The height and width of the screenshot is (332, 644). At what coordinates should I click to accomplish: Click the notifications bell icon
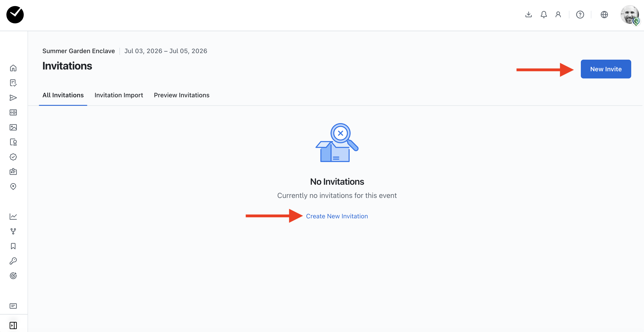(543, 15)
